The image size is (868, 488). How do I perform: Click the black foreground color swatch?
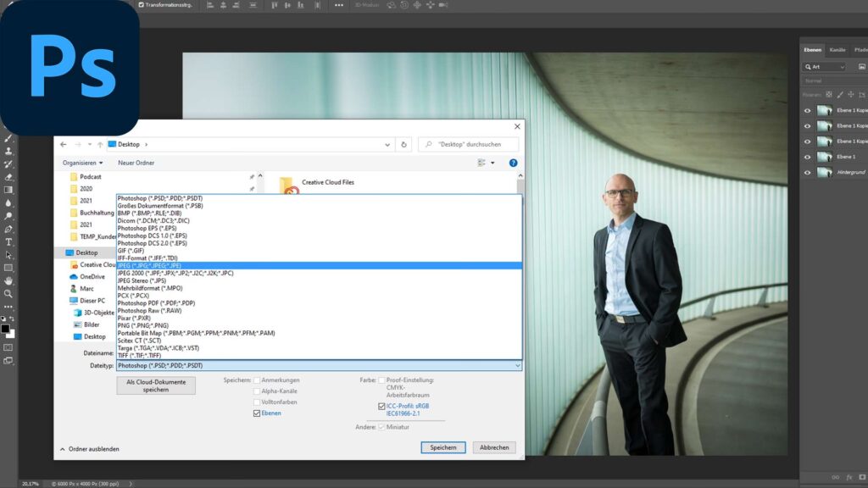[x=5, y=328]
